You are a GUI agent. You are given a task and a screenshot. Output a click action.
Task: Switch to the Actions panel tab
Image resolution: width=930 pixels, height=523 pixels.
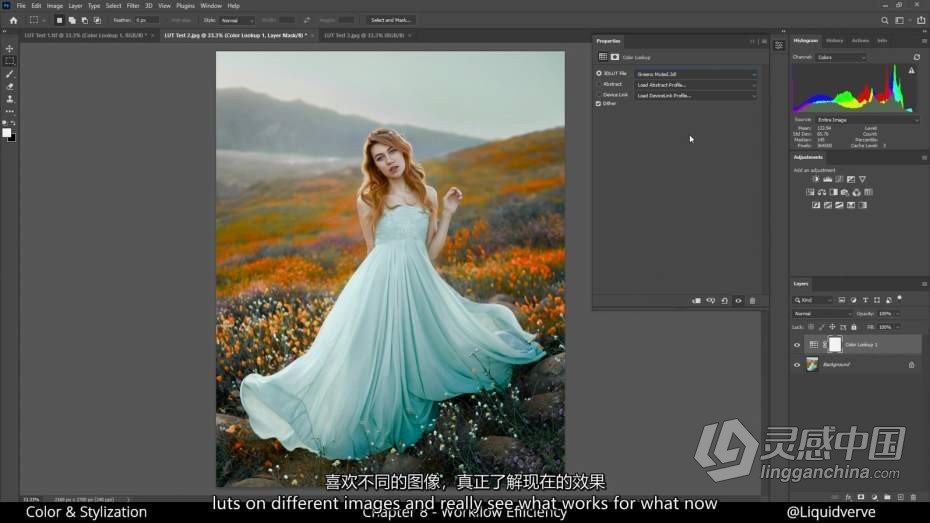tap(860, 41)
